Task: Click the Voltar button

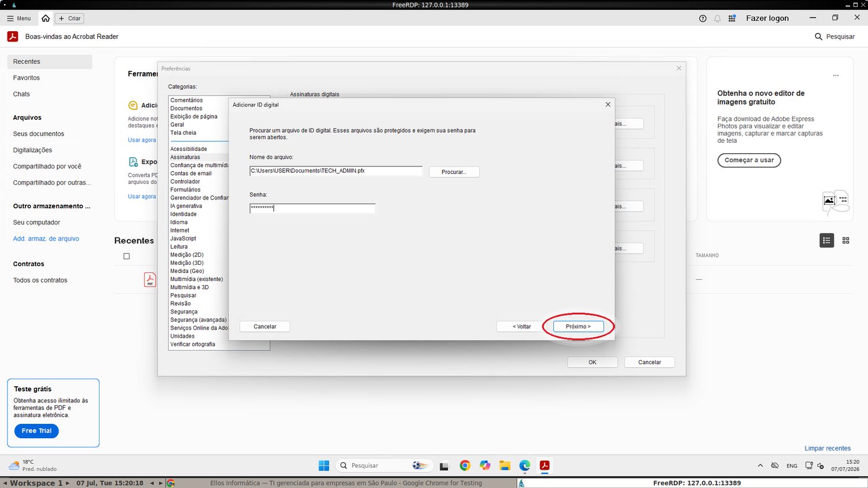Action: (521, 327)
